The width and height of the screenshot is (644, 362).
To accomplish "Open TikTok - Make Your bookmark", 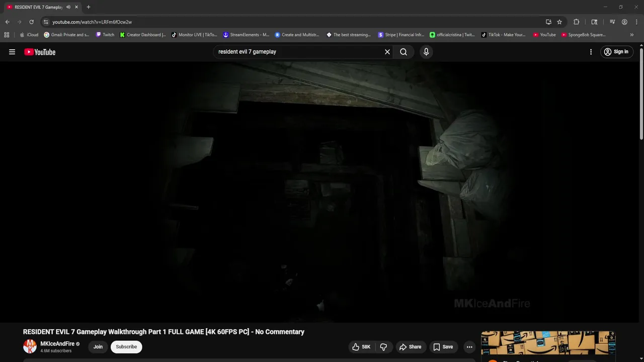I will pyautogui.click(x=504, y=35).
